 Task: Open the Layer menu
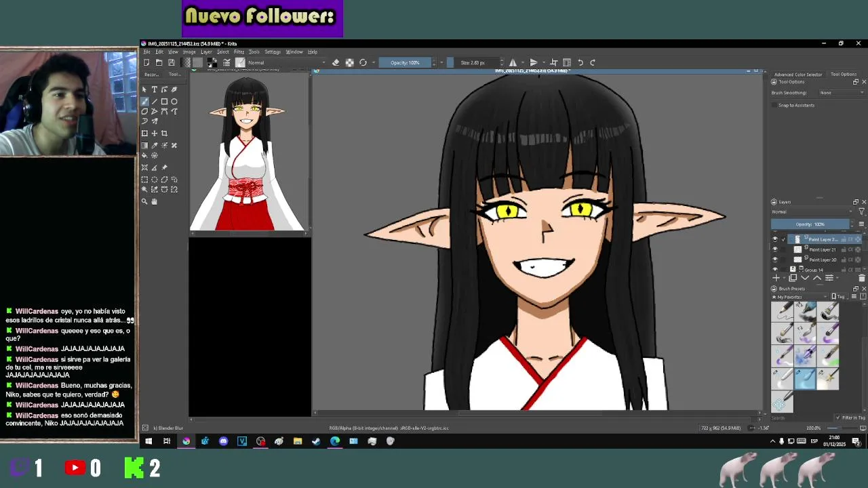pos(206,52)
